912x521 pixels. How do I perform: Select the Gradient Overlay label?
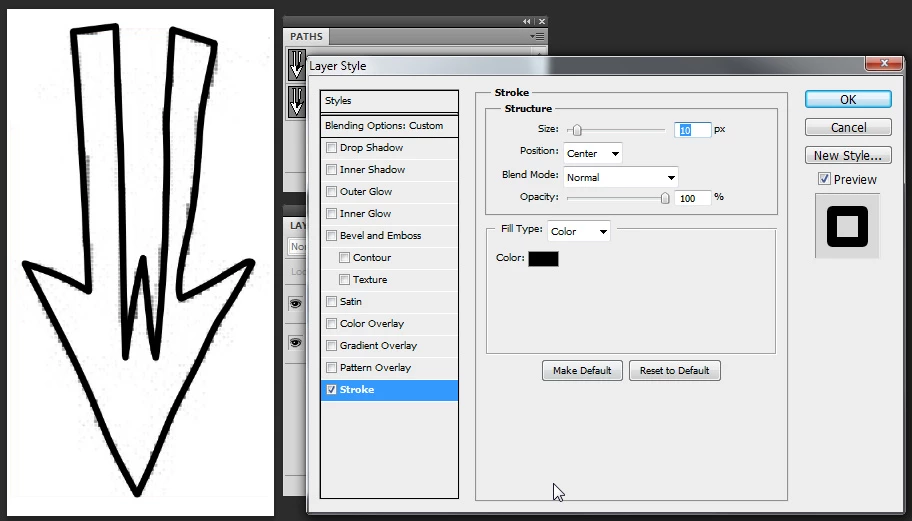tap(379, 345)
